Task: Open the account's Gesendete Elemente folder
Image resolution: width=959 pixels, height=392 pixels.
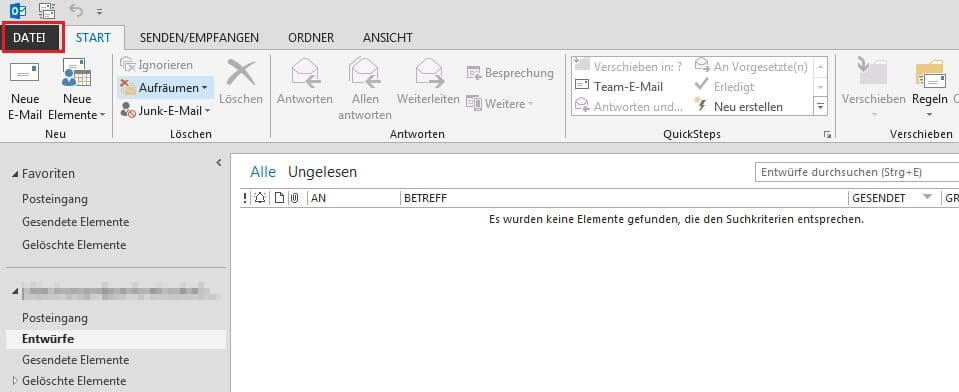Action: click(x=75, y=360)
